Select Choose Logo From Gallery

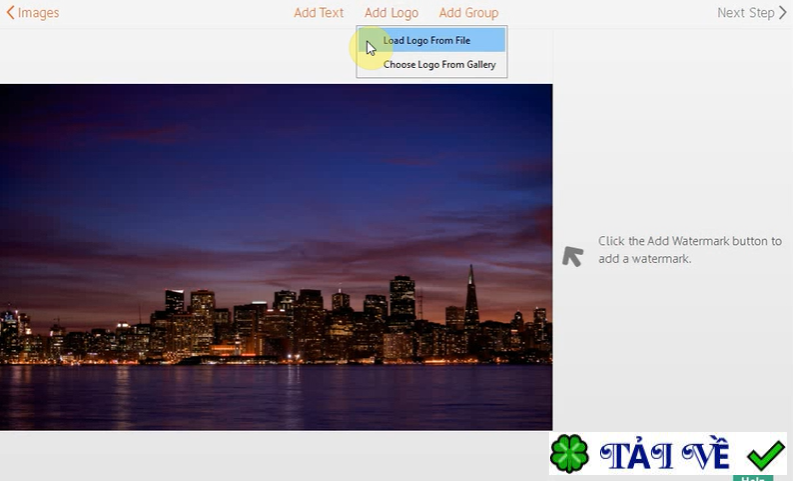pyautogui.click(x=431, y=64)
